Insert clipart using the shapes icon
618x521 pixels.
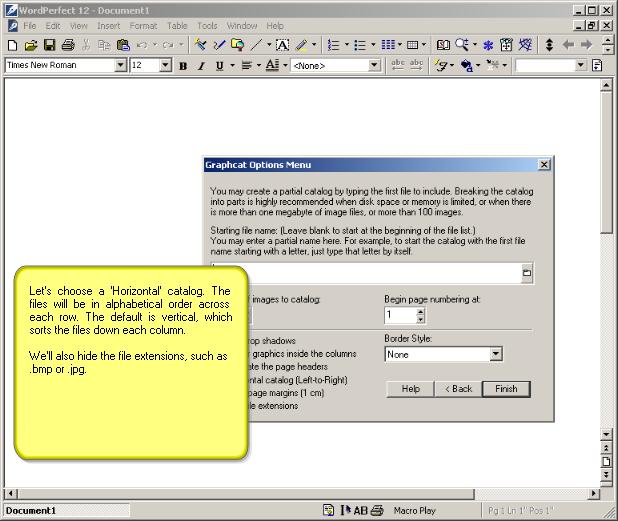pyautogui.click(x=237, y=45)
